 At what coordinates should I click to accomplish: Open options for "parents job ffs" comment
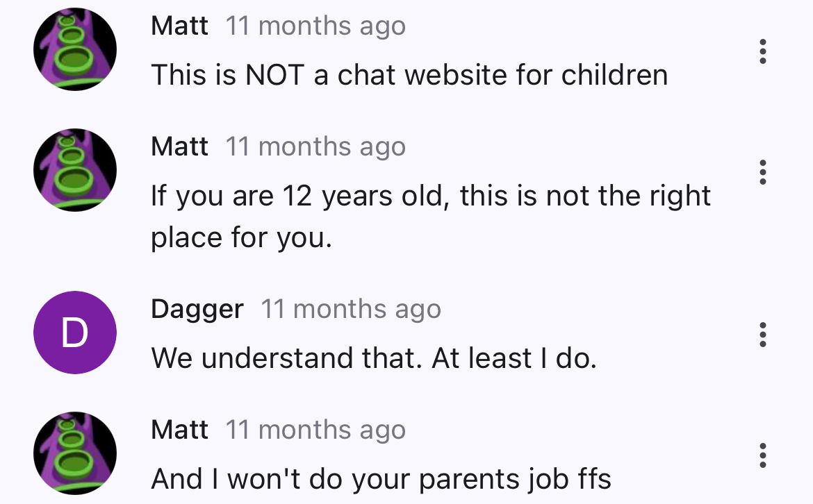click(763, 455)
